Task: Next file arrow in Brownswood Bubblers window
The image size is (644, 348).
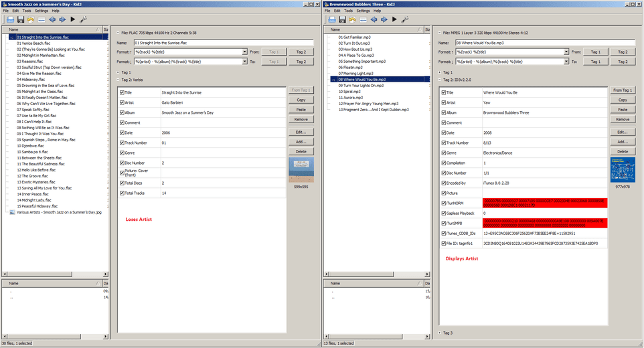Action: tap(384, 19)
